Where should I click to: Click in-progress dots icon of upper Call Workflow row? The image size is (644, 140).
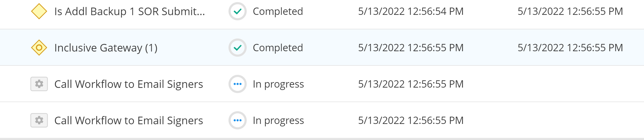[238, 84]
